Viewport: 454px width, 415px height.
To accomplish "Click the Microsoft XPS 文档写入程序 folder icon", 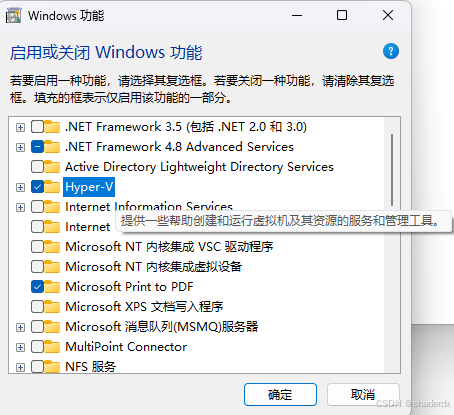I will (52, 307).
